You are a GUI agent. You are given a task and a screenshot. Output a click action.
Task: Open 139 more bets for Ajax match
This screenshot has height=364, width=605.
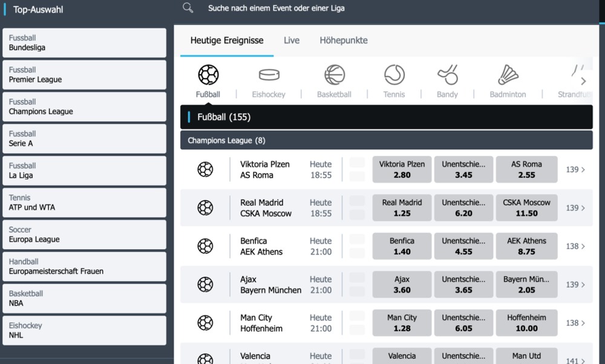coord(576,285)
